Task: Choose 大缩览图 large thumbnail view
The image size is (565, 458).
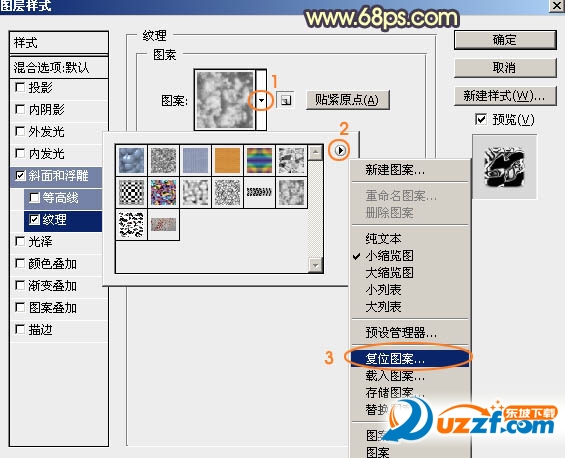Action: coord(410,273)
